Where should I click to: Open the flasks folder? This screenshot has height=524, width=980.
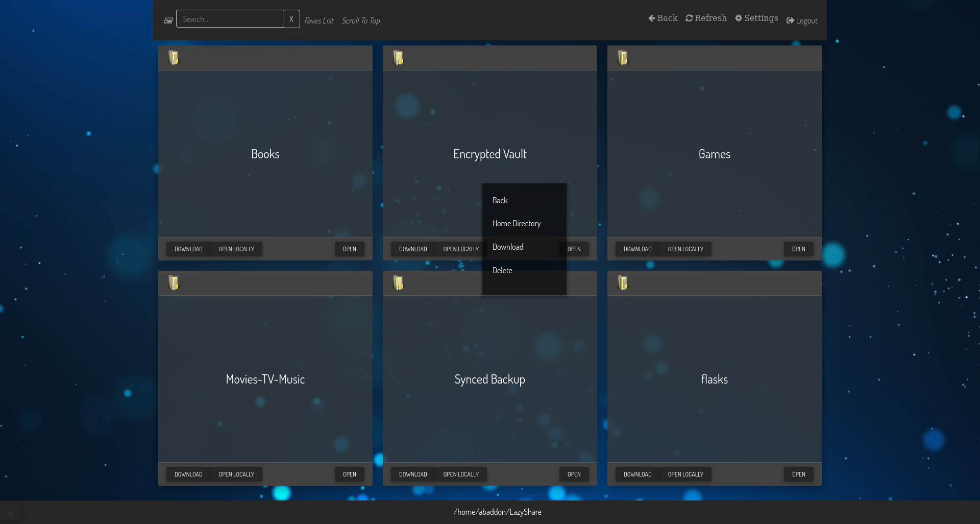coord(799,474)
